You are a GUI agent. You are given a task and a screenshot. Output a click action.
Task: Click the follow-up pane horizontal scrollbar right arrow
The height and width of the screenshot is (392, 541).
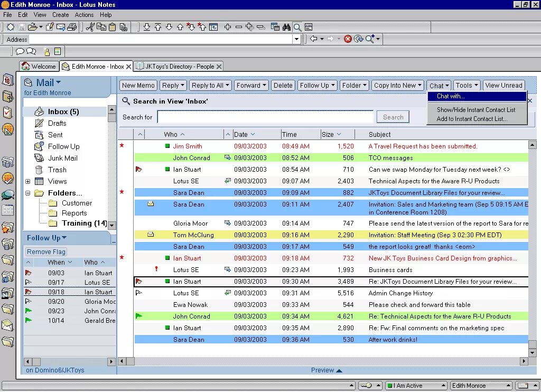pyautogui.click(x=111, y=362)
